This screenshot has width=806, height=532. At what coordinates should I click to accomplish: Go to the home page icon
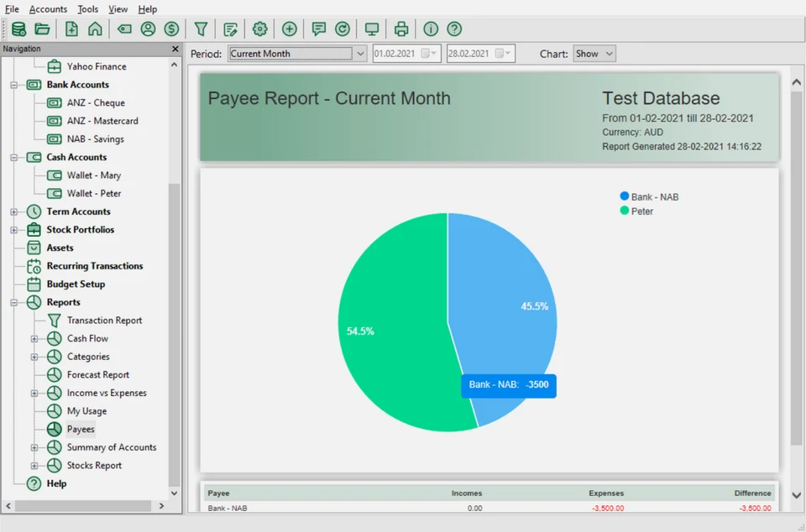coord(95,29)
